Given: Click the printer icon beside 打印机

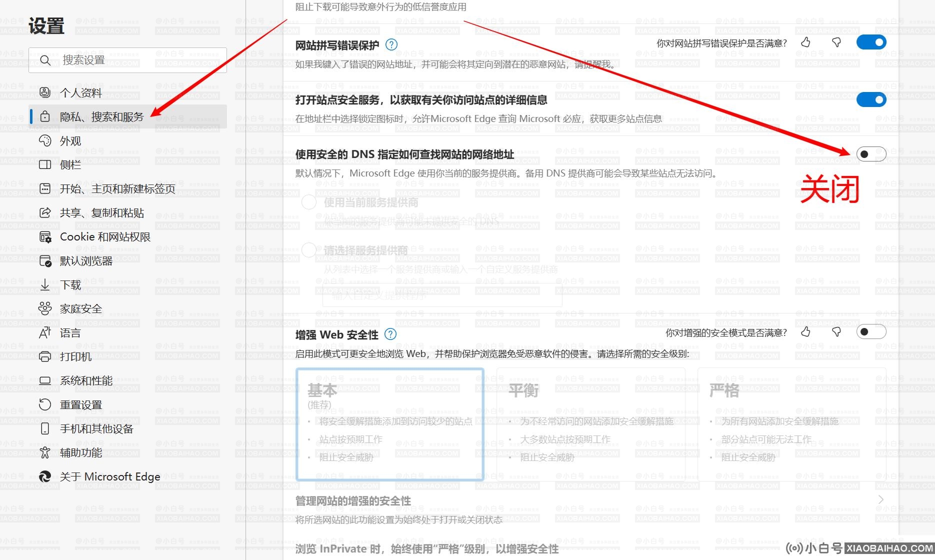Looking at the screenshot, I should pos(45,356).
